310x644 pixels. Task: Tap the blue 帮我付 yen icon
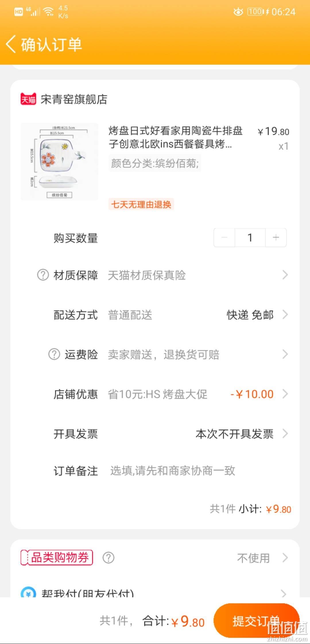coord(28,593)
